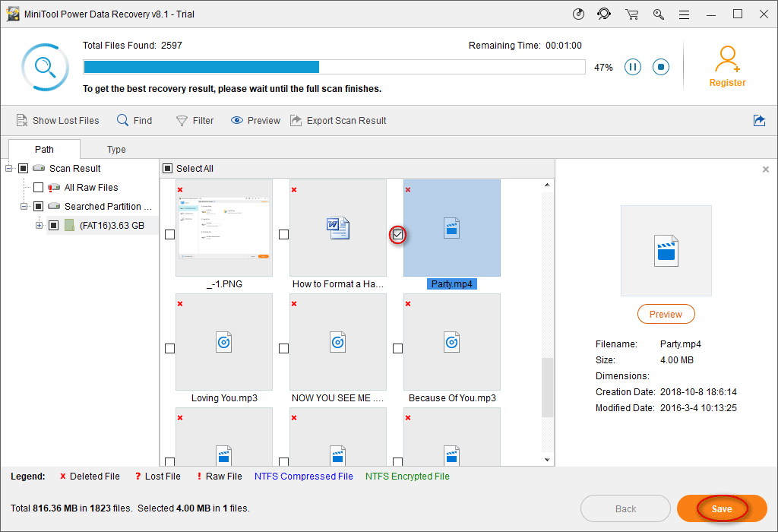Click the Save button
Viewport: 778px width, 532px height.
click(x=722, y=508)
